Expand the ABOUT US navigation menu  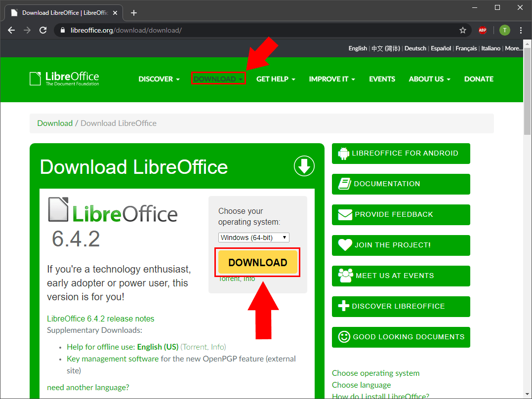coord(430,79)
